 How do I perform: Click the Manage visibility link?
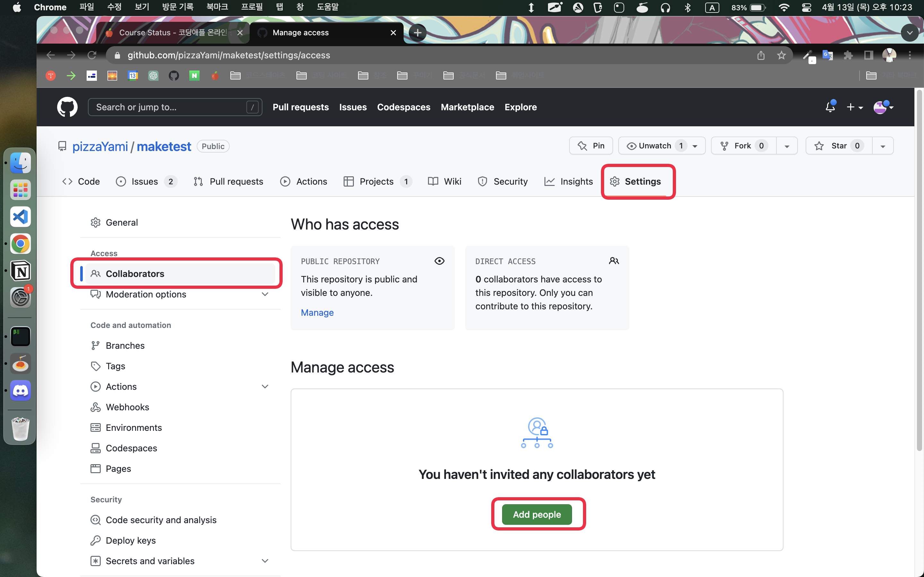point(317,313)
